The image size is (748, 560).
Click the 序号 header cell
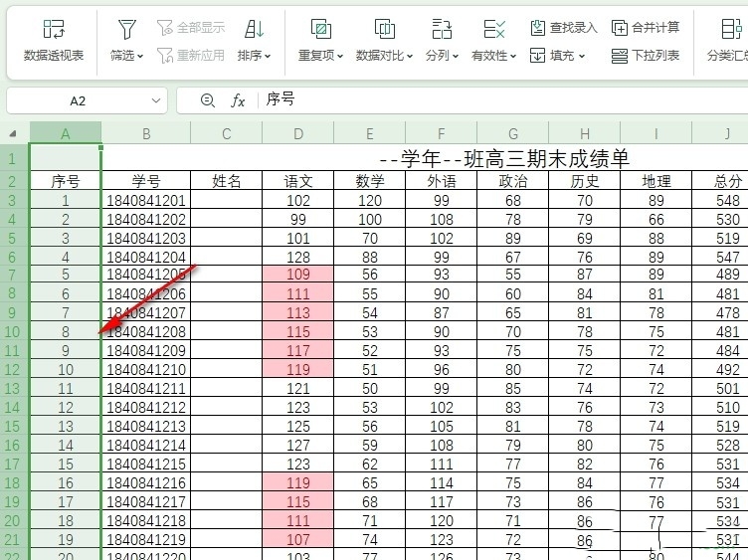tap(66, 181)
